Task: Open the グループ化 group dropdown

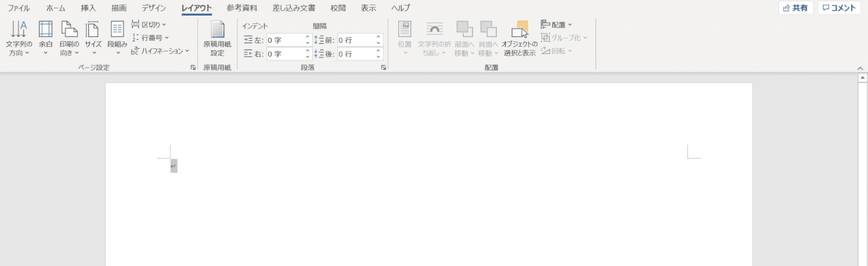Action: (564, 38)
